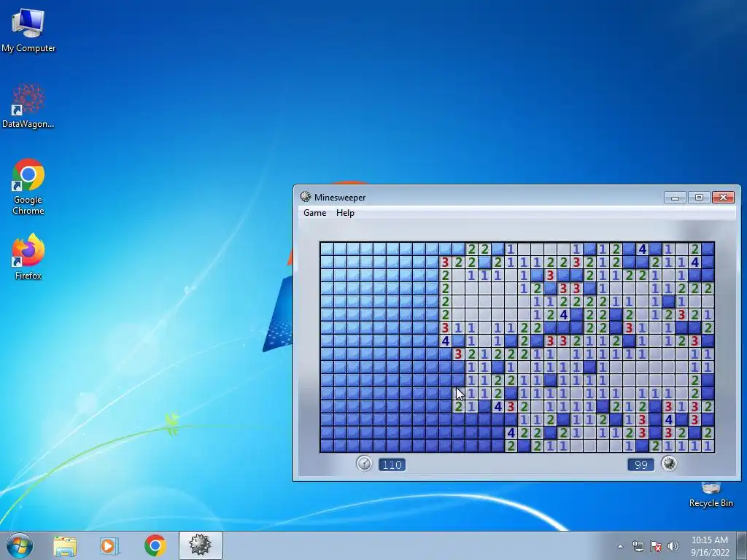
Task: Open the Action Center flag icon
Action: (x=656, y=546)
